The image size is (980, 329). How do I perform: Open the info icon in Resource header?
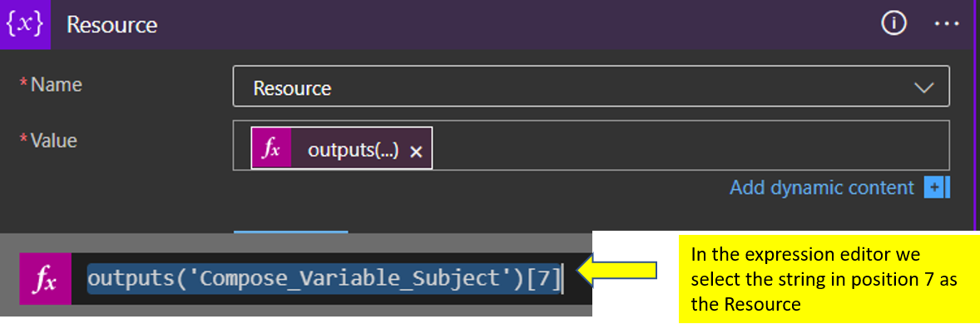pyautogui.click(x=893, y=24)
